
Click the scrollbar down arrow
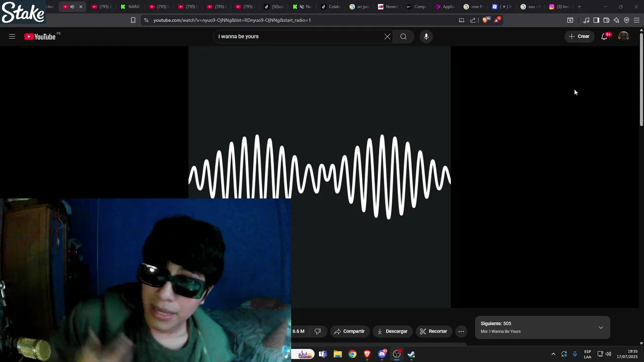641,343
